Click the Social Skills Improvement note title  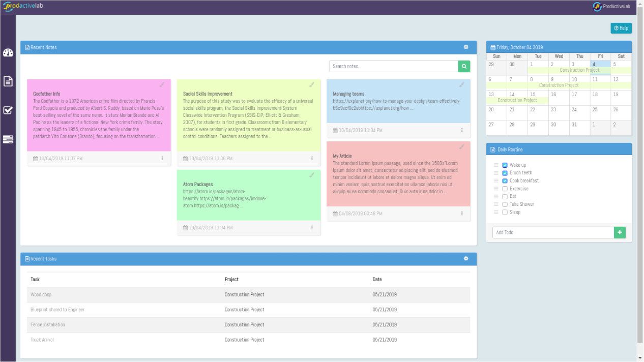[x=208, y=94]
